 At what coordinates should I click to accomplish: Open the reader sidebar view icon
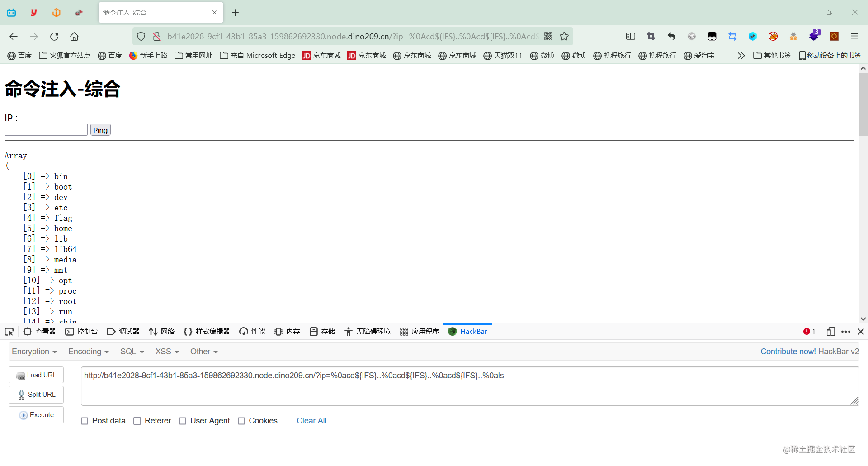[x=631, y=37]
